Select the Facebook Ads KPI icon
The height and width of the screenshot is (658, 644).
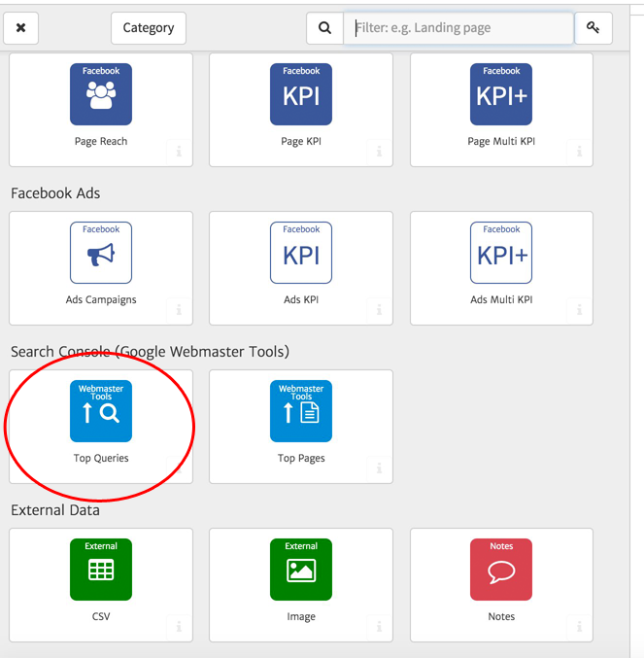coord(301,253)
